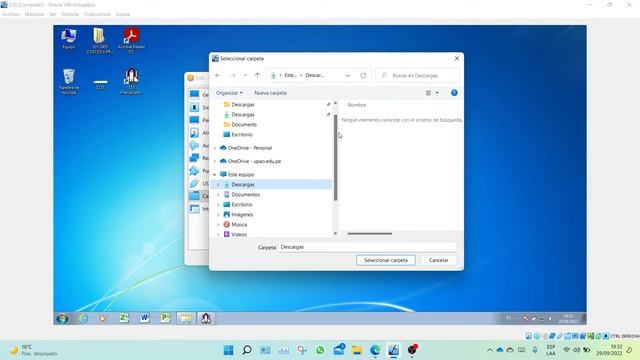Select the Papelera de reciclaje desktop icon
The image size is (640, 360).
(69, 82)
